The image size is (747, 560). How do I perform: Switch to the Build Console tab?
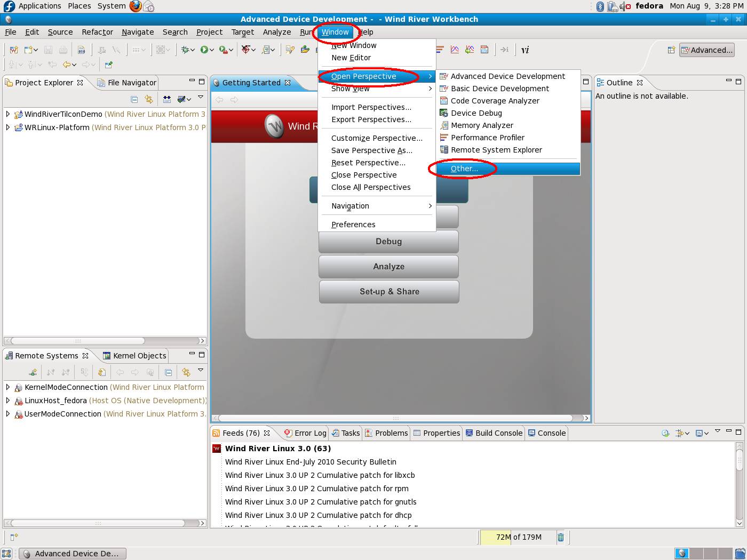pyautogui.click(x=494, y=433)
